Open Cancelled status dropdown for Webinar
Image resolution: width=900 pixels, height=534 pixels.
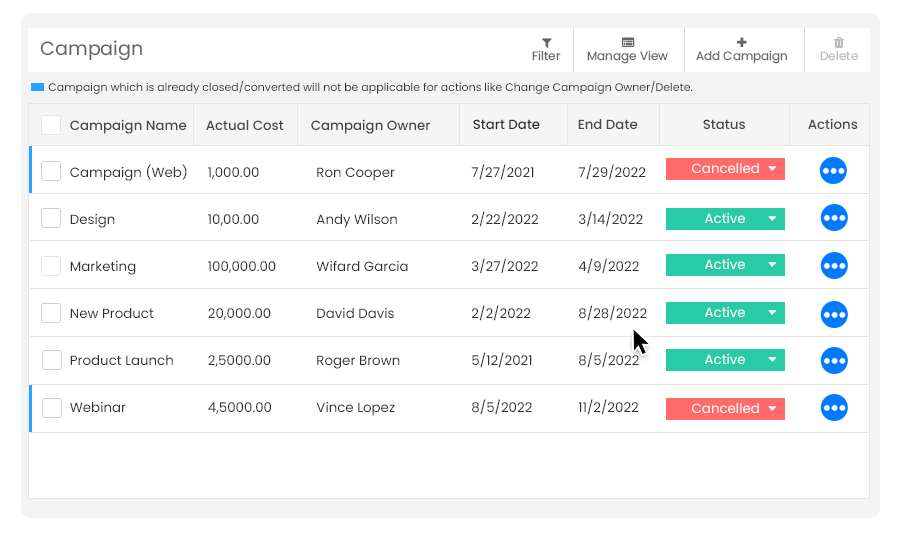pyautogui.click(x=773, y=409)
